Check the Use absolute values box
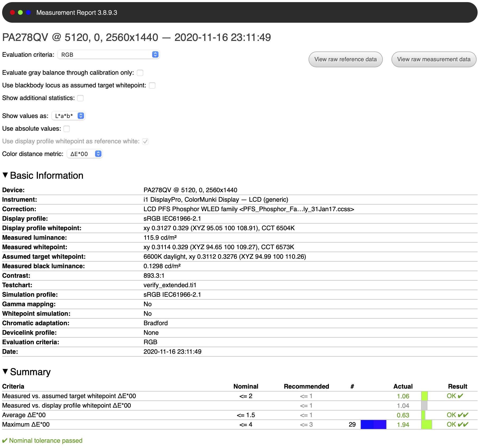Screen dimensions: 480x448 pos(67,129)
